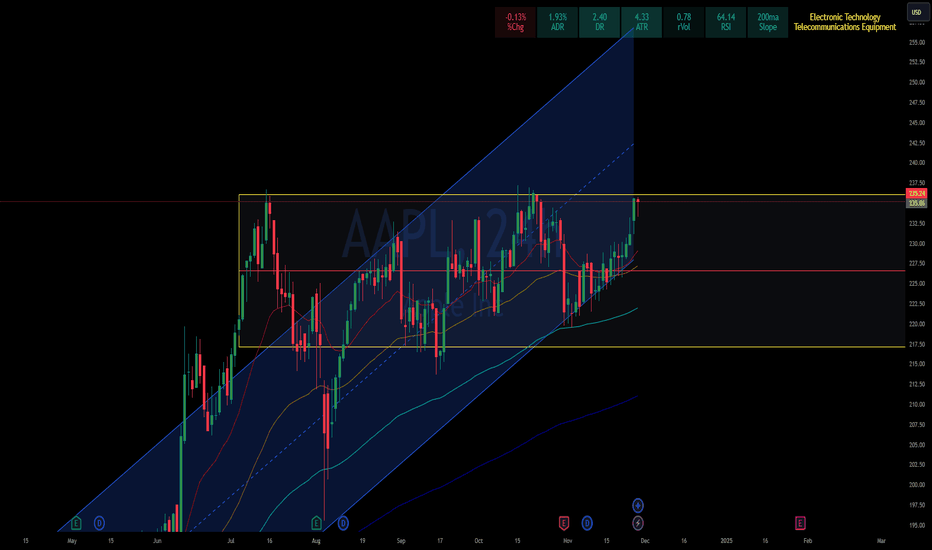Viewport: 932px width, 550px height.
Task: Click the blue lightning event icon above Dec
Action: coord(638,505)
